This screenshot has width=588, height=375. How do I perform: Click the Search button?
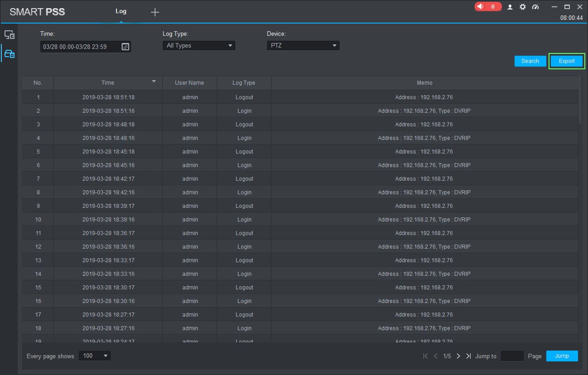[530, 61]
